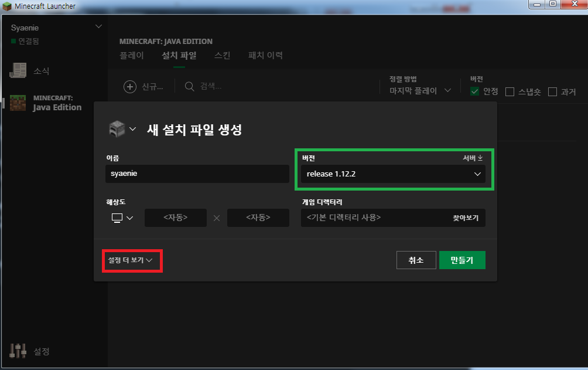Screen dimensions: 588x370
Task: Switch to the 설치 파일 tab
Action: [x=179, y=56]
